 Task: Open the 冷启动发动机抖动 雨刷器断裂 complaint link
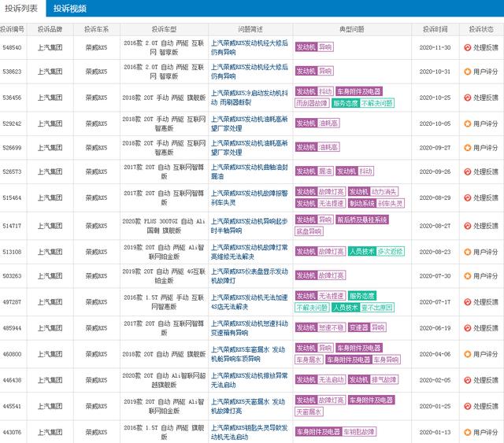250,98
